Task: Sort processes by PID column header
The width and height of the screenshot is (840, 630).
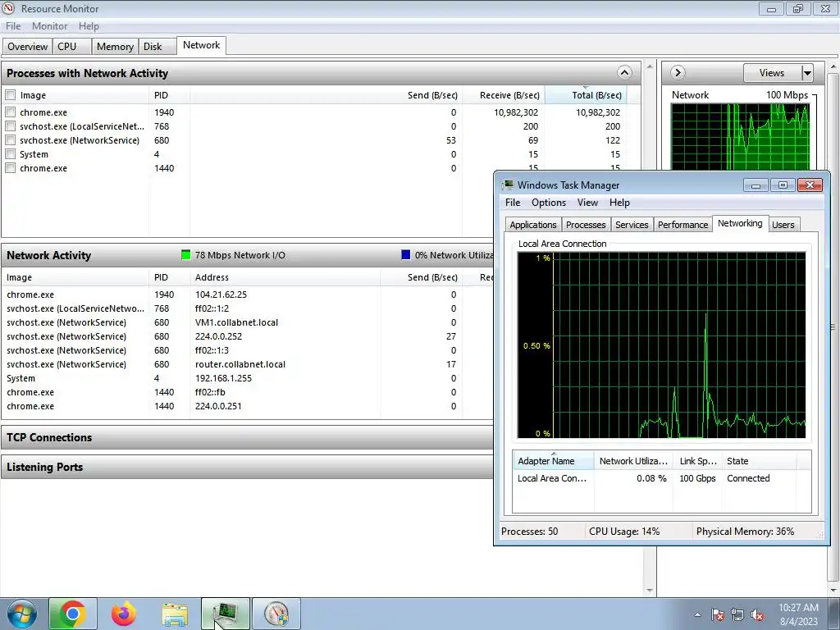Action: click(169, 95)
